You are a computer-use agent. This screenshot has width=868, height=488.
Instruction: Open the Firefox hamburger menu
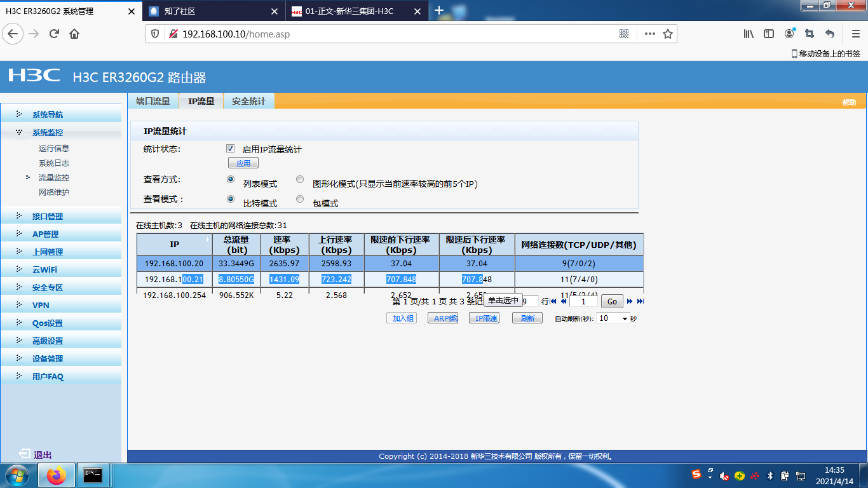[x=855, y=34]
